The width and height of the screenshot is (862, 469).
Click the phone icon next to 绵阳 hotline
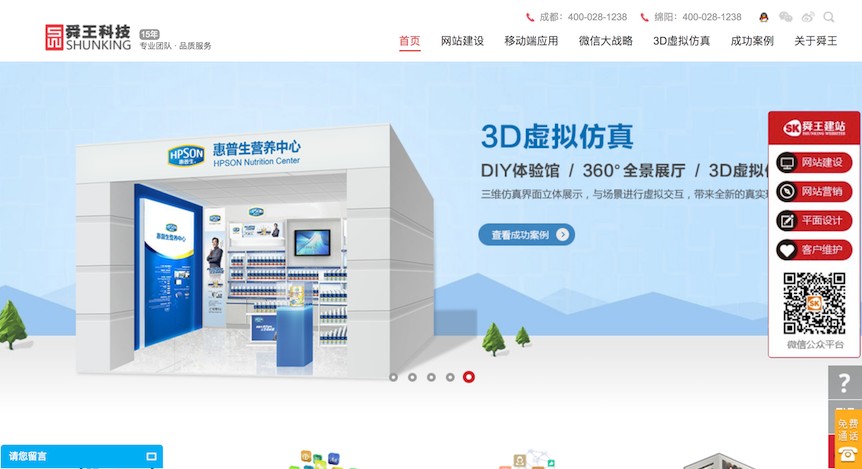(644, 18)
